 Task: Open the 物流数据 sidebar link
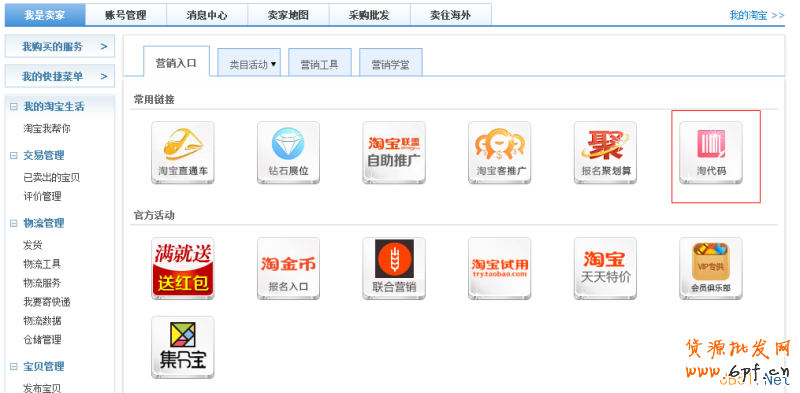click(x=42, y=321)
